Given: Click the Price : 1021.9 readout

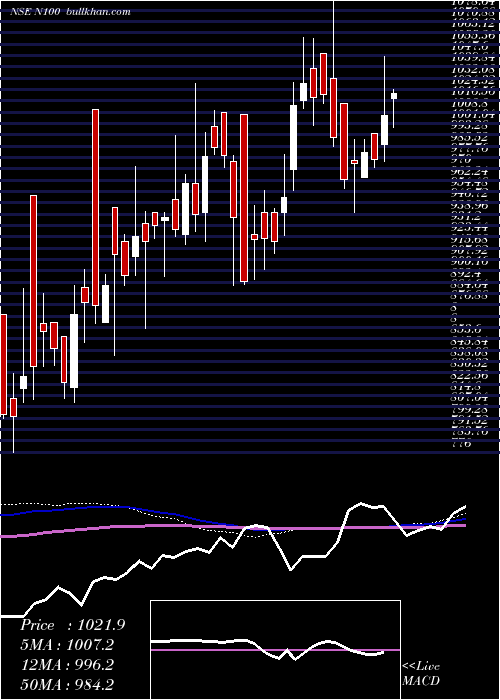Looking at the screenshot, I should [x=72, y=625].
